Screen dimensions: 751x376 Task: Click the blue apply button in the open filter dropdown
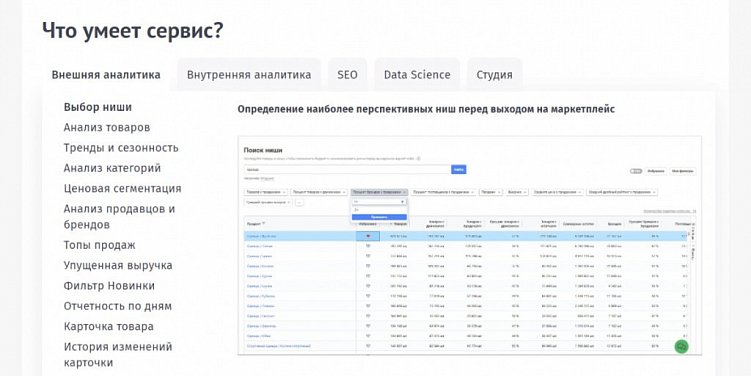tap(379, 217)
